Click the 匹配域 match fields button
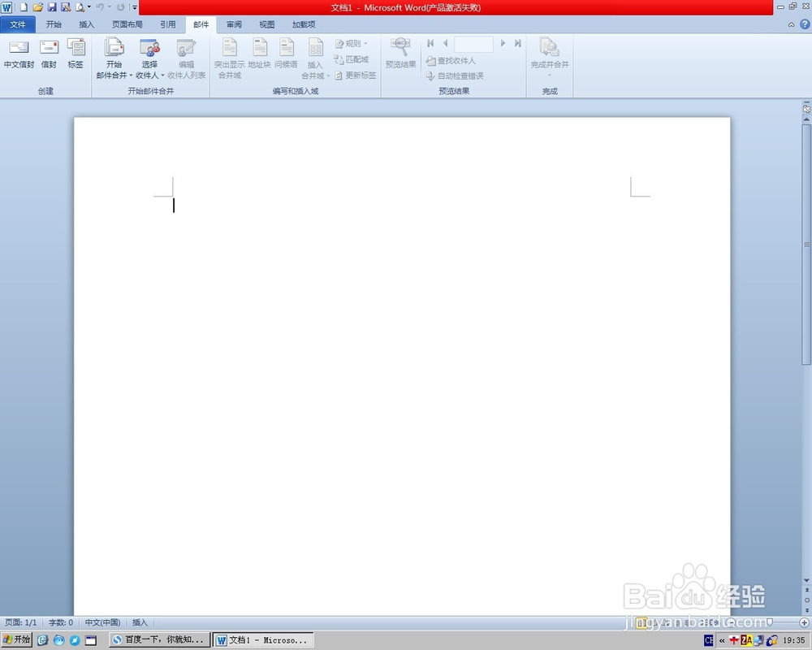The height and width of the screenshot is (650, 812). tap(351, 59)
